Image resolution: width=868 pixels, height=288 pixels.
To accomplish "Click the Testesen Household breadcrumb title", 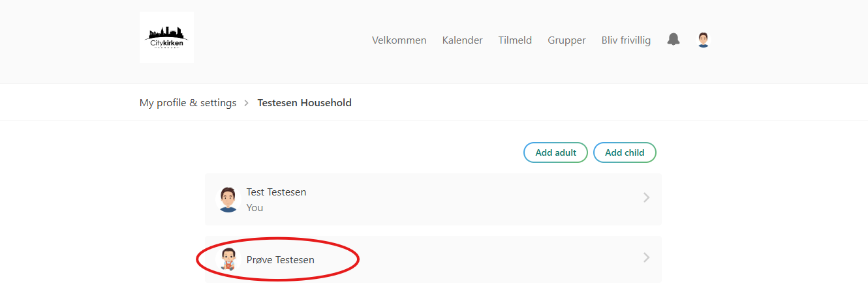I will [304, 103].
